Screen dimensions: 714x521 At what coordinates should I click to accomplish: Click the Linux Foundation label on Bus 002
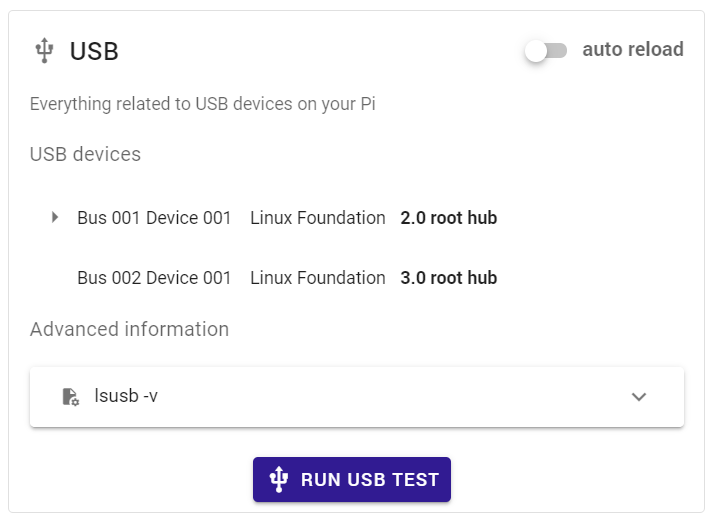[318, 278]
